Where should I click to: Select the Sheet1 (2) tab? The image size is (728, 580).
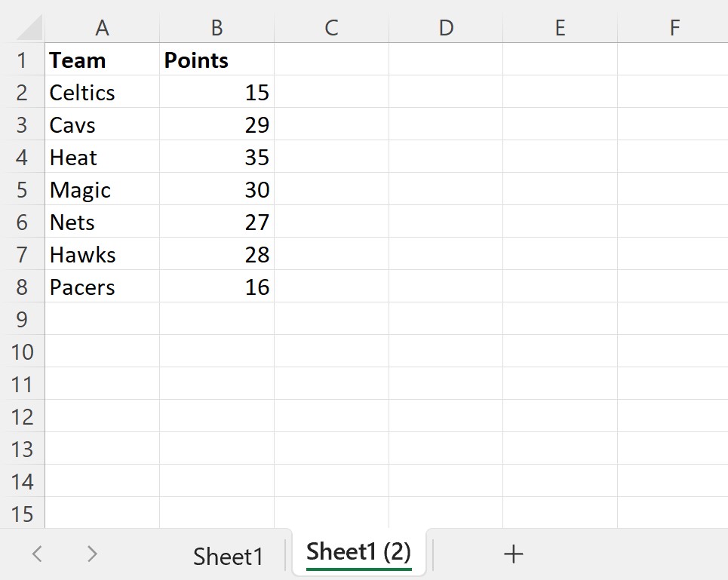[358, 553]
